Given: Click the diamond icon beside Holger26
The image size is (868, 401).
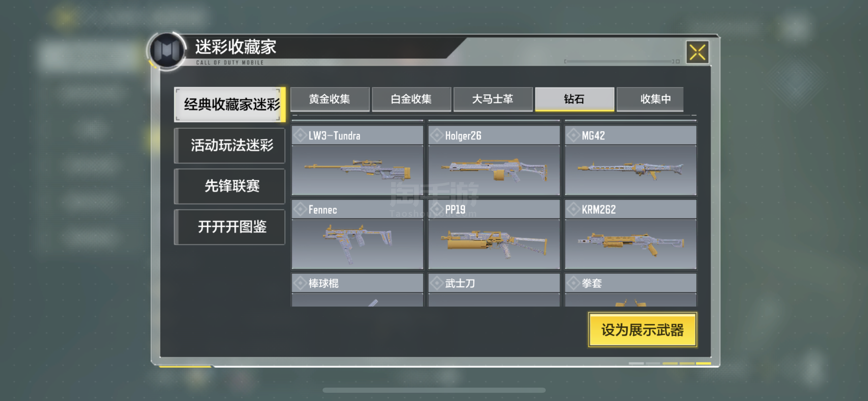Looking at the screenshot, I should [x=437, y=135].
